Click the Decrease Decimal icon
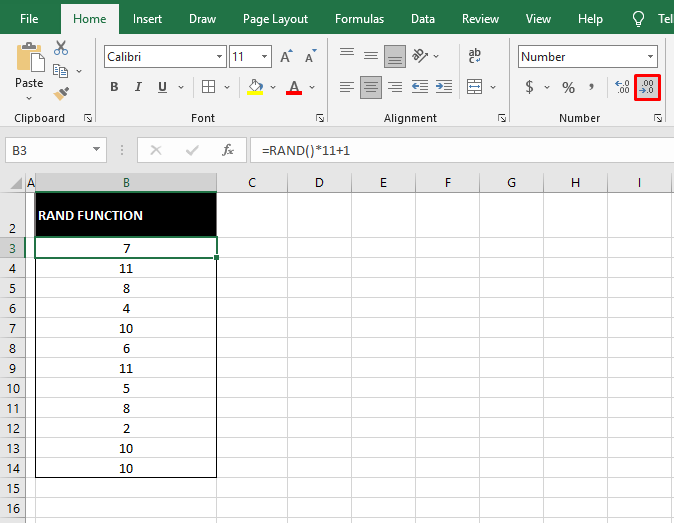 click(647, 87)
